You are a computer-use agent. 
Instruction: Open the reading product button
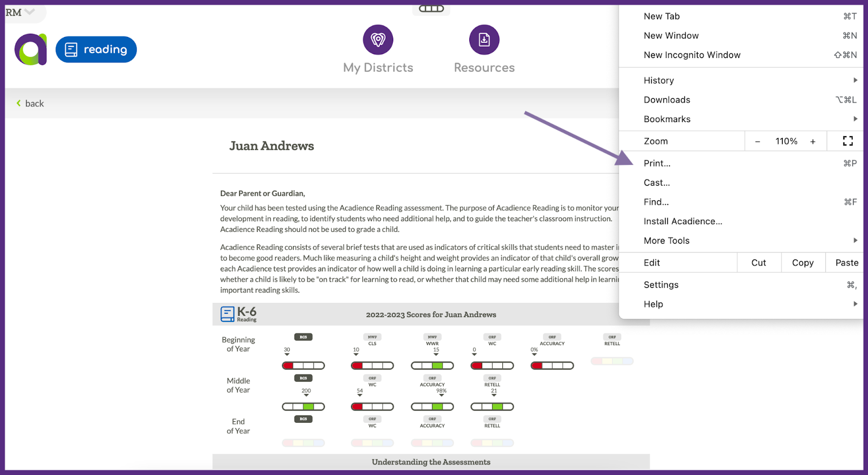tap(96, 49)
